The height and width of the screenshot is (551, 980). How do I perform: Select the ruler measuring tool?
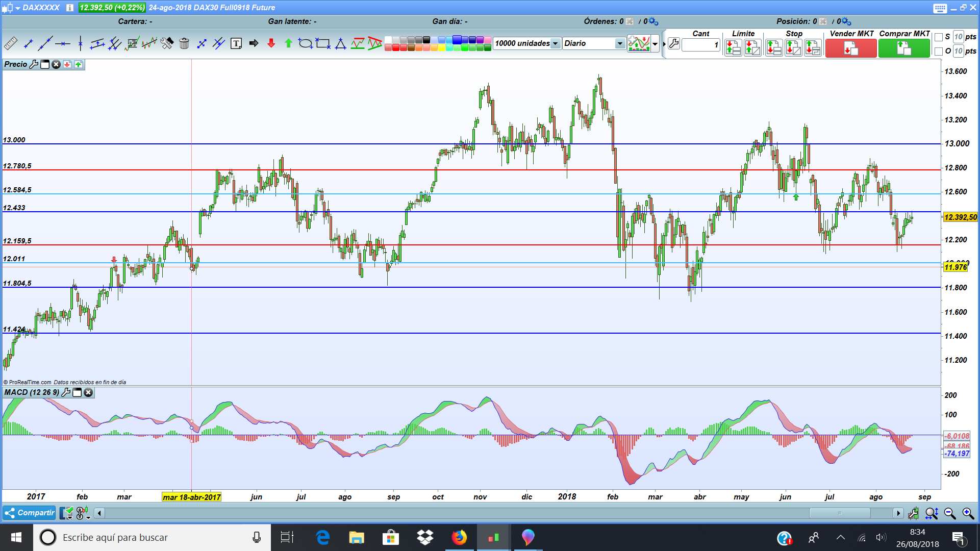(11, 44)
